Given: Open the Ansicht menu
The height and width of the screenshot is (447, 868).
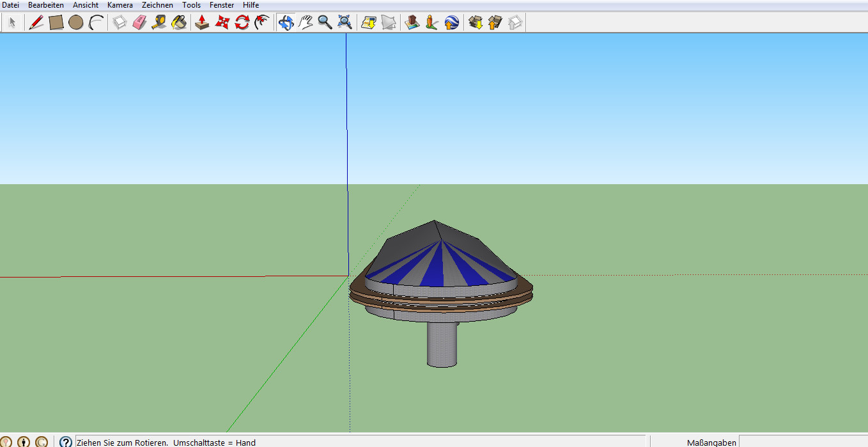Looking at the screenshot, I should coord(86,5).
